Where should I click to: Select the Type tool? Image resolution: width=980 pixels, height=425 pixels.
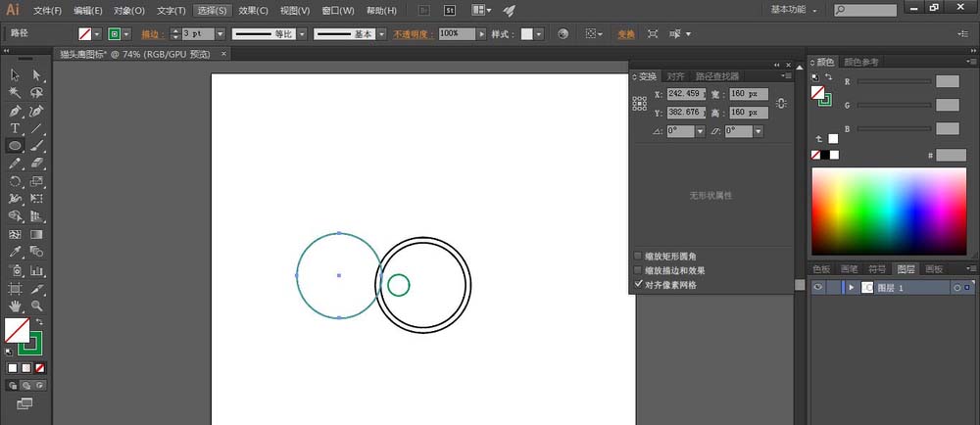click(15, 128)
